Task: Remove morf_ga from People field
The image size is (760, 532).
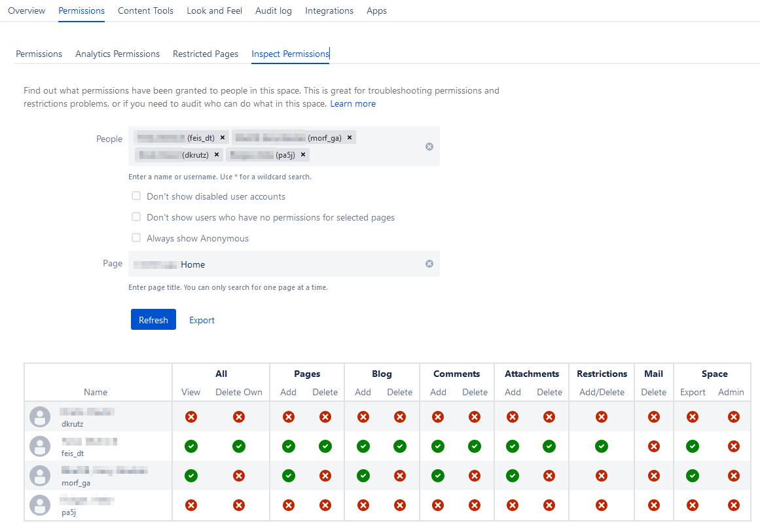Action: [x=350, y=137]
